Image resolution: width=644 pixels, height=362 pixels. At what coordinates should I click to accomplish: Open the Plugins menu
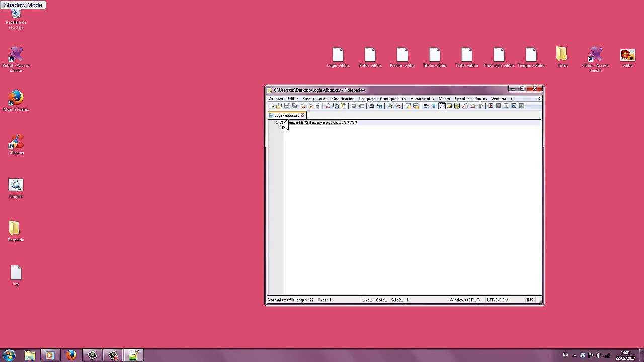[480, 99]
